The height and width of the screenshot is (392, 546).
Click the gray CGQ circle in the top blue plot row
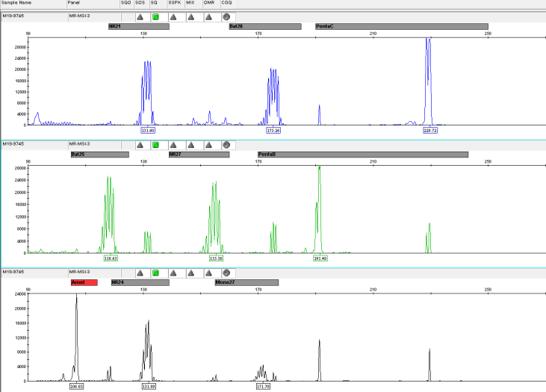[226, 16]
